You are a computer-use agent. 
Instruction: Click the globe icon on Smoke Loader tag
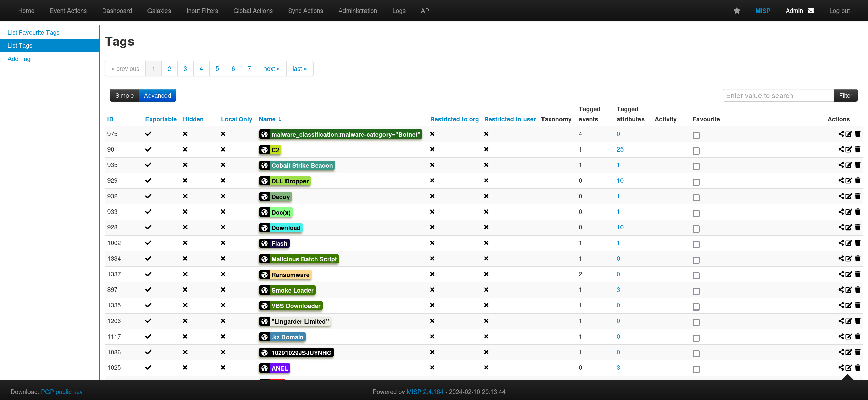coord(265,291)
